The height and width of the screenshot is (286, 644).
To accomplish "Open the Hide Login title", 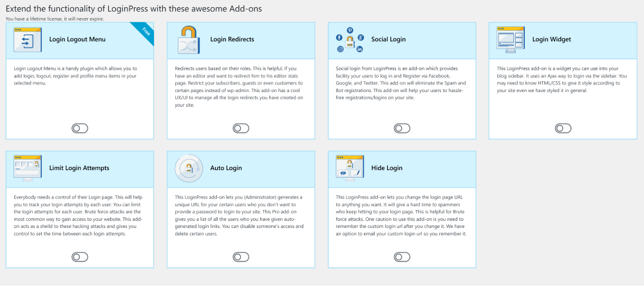I will [x=386, y=168].
